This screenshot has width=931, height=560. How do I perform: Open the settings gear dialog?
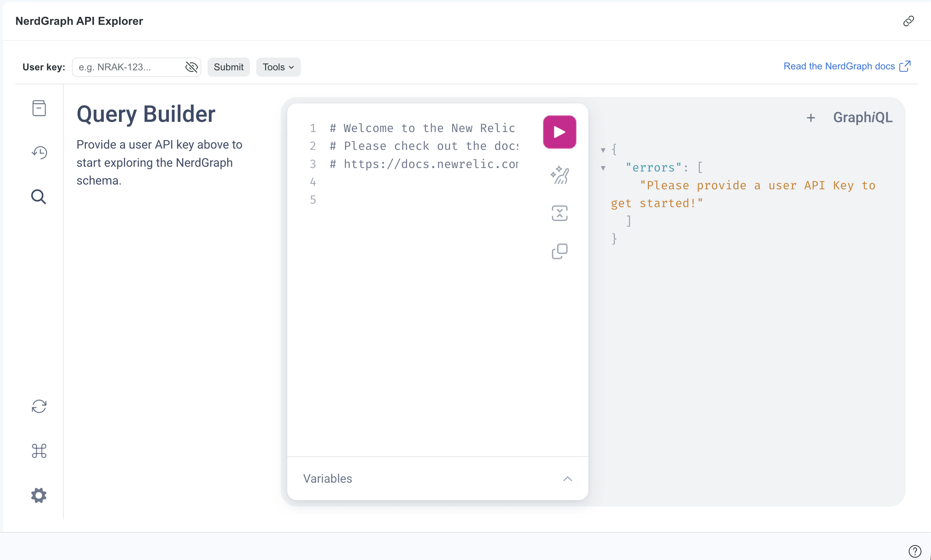(x=39, y=495)
